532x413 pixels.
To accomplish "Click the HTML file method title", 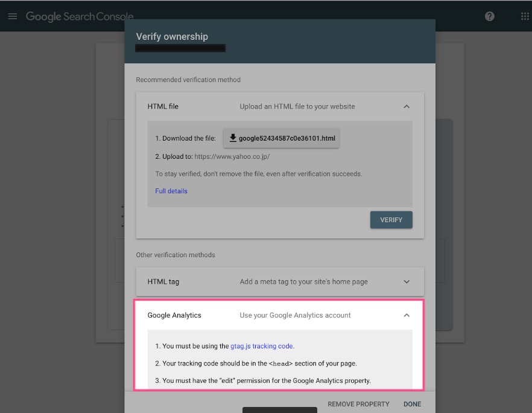I will pos(163,106).
